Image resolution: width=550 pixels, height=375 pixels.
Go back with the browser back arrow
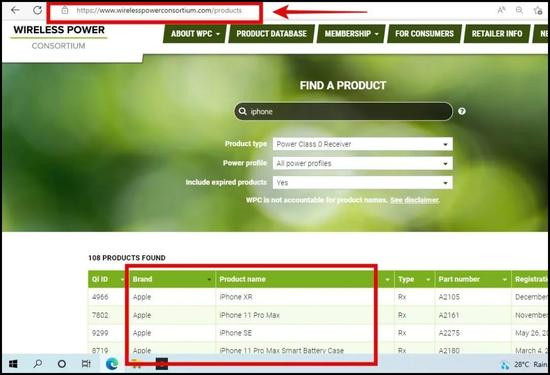(15, 10)
